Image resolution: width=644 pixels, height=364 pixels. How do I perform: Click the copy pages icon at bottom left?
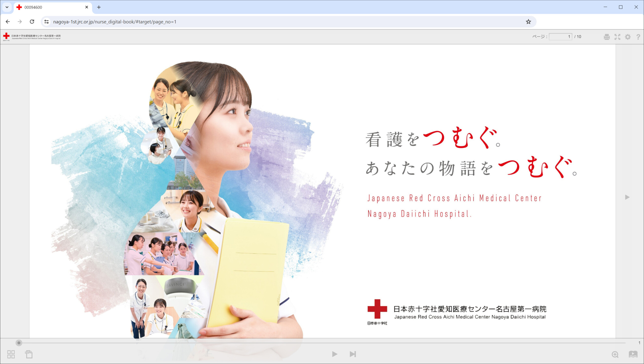coord(29,354)
